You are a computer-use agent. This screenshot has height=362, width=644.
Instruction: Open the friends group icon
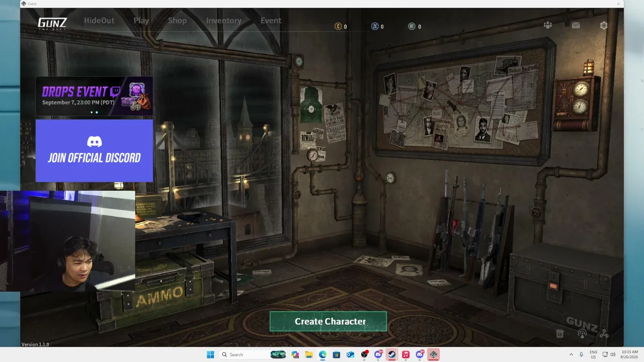click(x=548, y=25)
